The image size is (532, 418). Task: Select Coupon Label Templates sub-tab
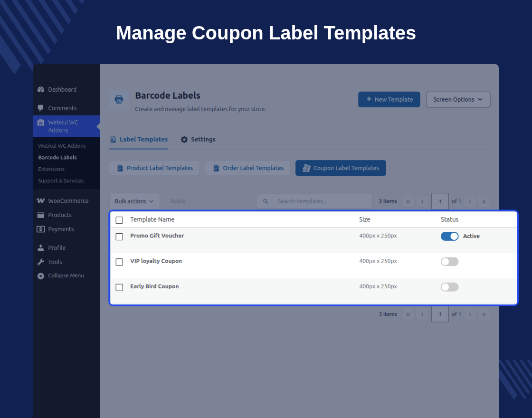pyautogui.click(x=341, y=168)
